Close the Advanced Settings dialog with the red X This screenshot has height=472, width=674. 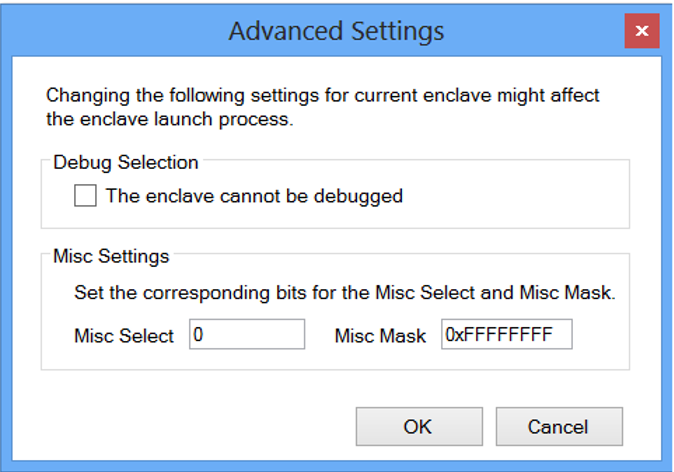point(641,31)
